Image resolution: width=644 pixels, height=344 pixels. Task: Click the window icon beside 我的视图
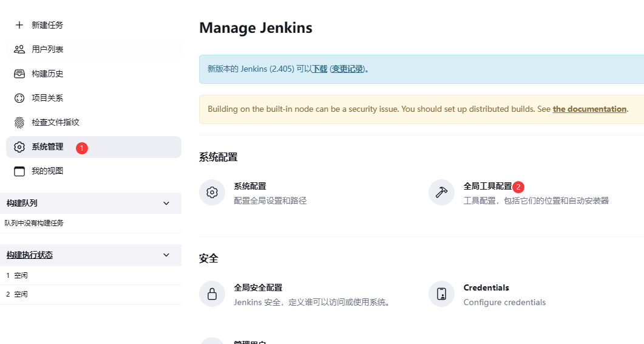tap(19, 171)
